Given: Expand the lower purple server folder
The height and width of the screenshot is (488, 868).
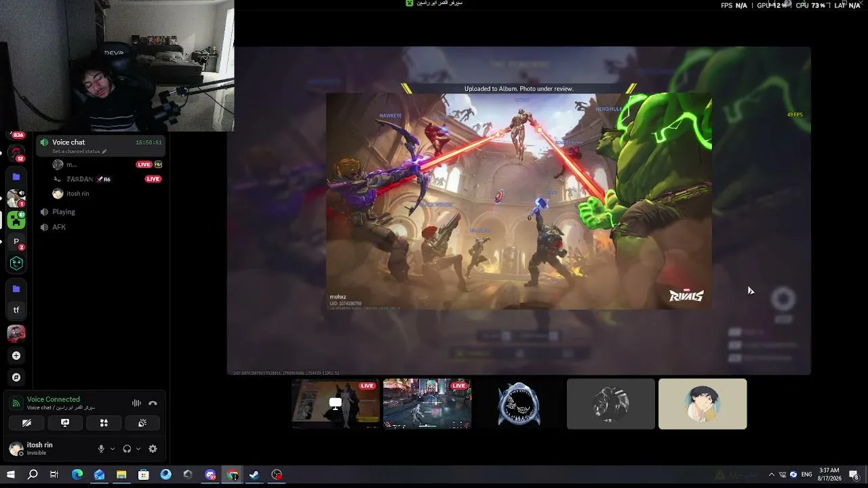Looking at the screenshot, I should coord(16,289).
